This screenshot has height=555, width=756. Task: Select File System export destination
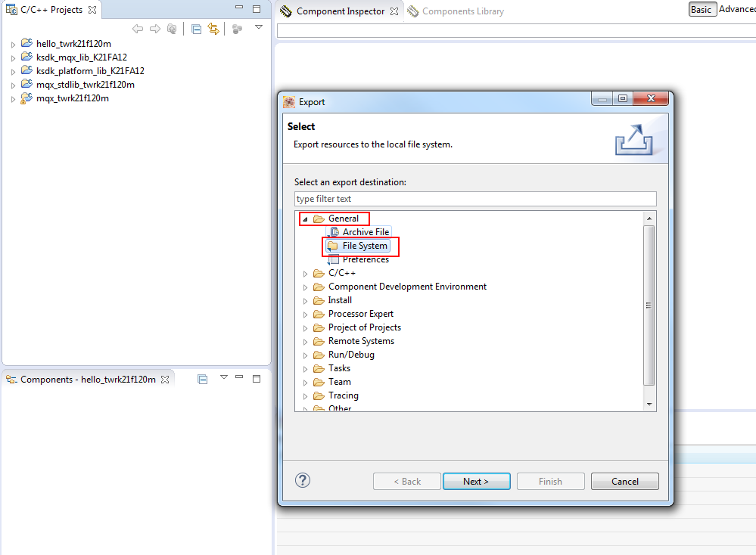click(365, 246)
